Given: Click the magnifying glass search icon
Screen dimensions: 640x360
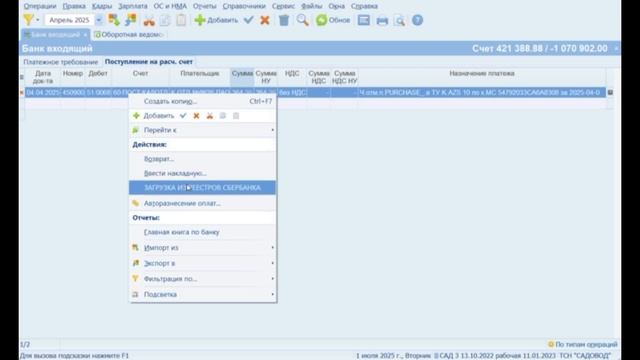Looking at the screenshot, I should (x=302, y=20).
